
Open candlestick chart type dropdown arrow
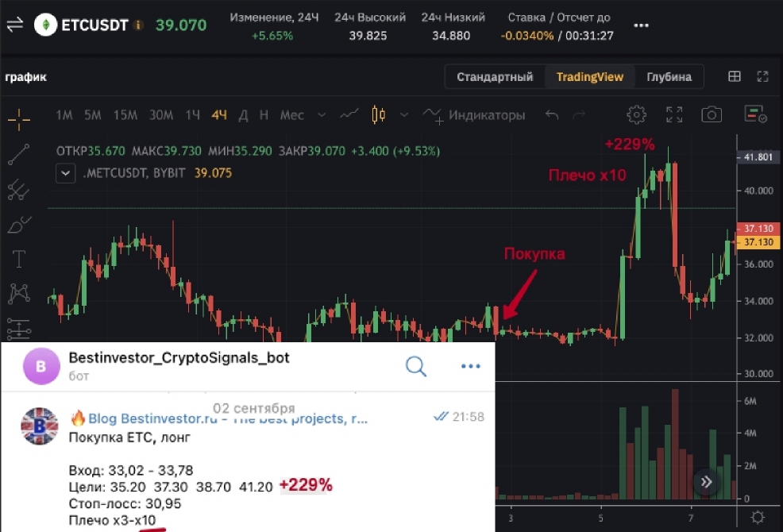[404, 115]
